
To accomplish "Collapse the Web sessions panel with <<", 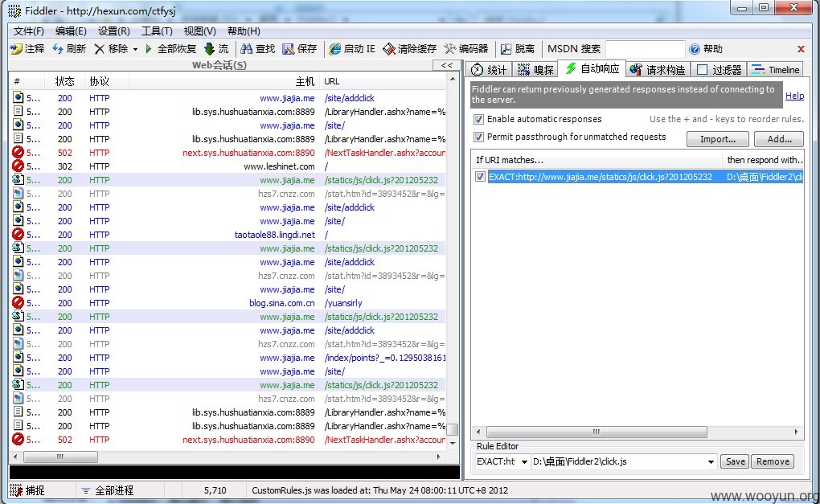I will pos(447,65).
